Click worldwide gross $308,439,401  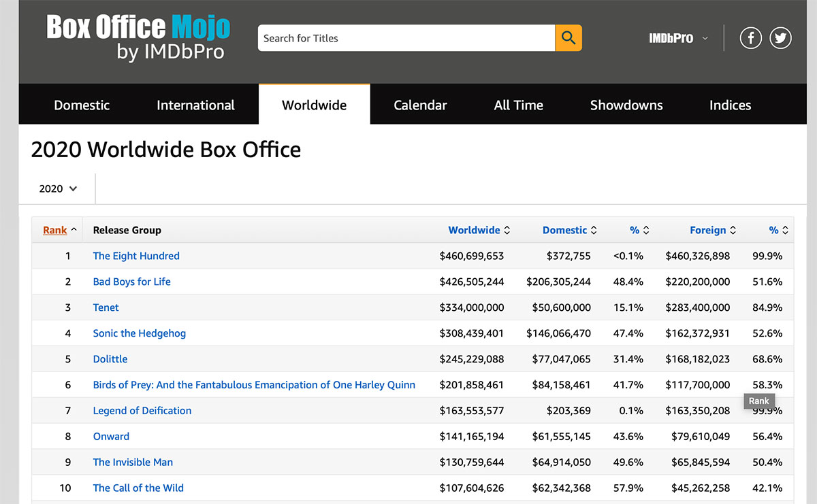tap(472, 333)
